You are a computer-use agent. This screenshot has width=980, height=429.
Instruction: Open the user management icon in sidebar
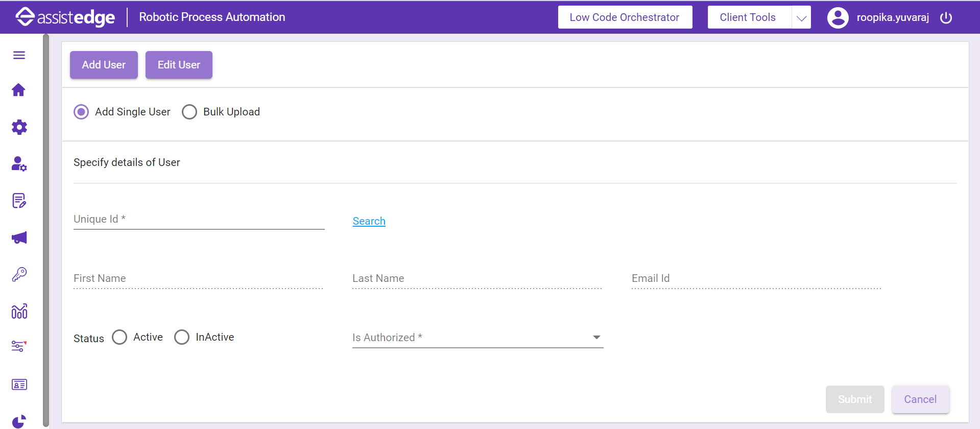pyautogui.click(x=19, y=164)
